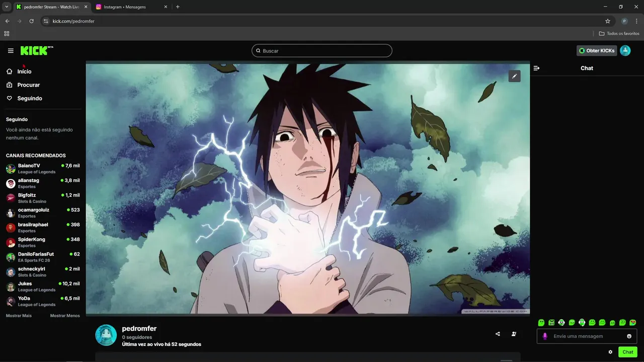Click the Envie uma mensagem chat input
The image size is (644, 362).
[587, 336]
